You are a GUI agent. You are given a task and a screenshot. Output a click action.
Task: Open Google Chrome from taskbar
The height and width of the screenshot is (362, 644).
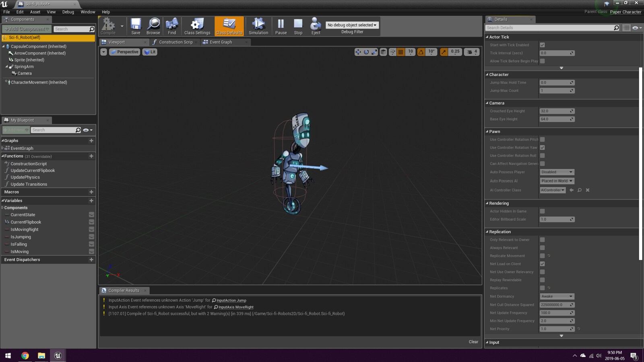pyautogui.click(x=25, y=356)
